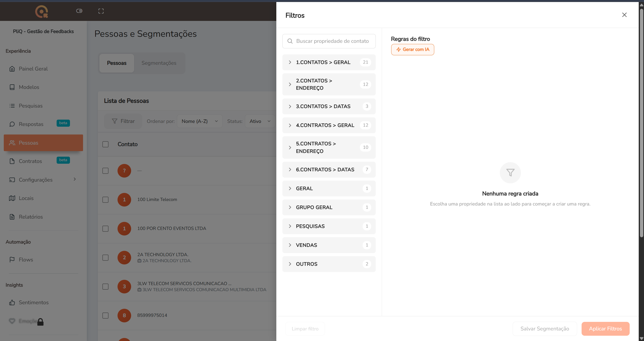644x341 pixels.
Task: Expand 2.CONTATOS > ENDEREÇO group
Action: tap(329, 84)
